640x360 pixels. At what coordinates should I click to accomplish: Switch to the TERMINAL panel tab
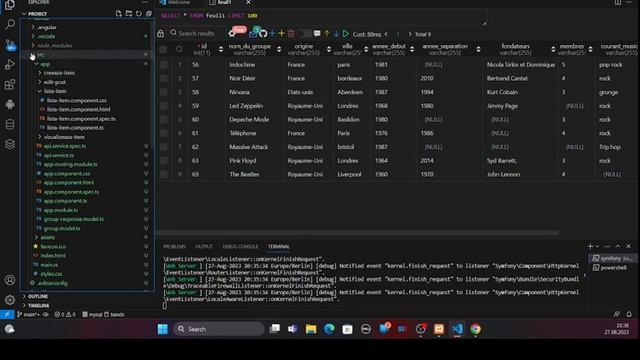tap(279, 247)
